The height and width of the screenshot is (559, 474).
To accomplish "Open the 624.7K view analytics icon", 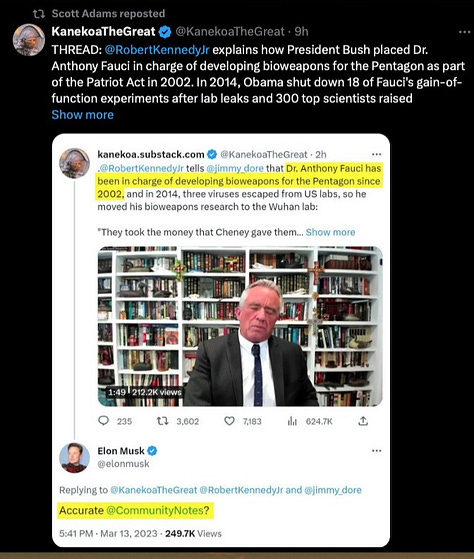I will point(292,421).
